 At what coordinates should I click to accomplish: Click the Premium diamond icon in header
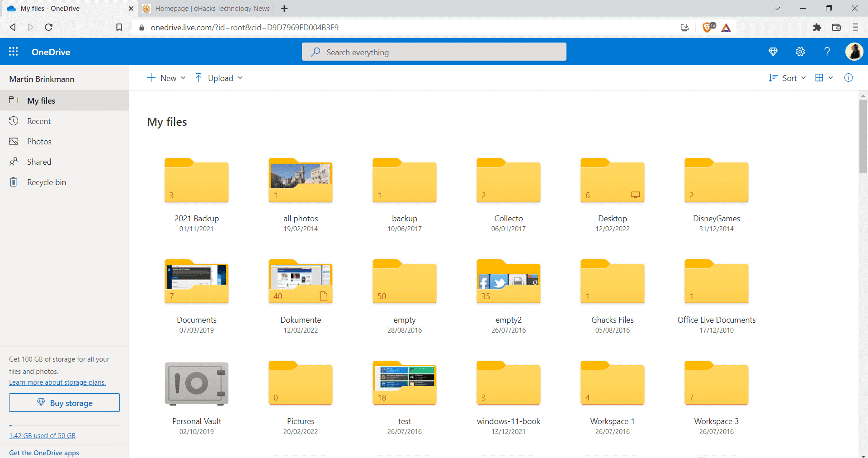[x=773, y=52]
